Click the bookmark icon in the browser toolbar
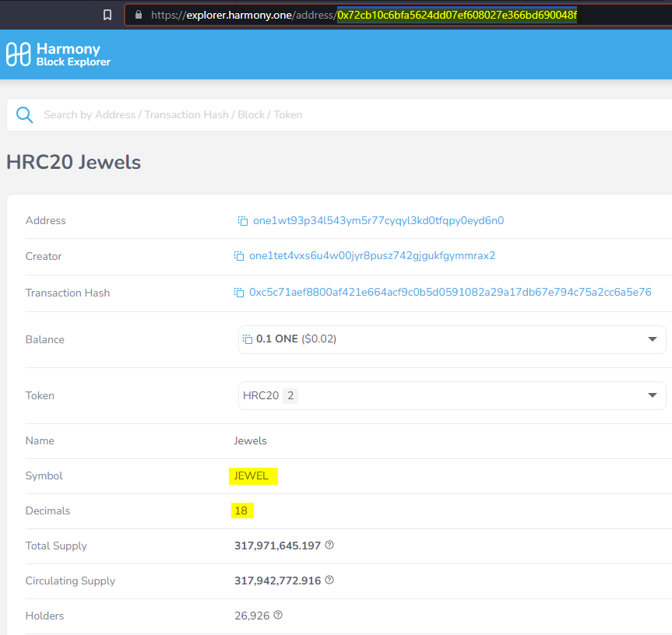Screen dimensions: 672x635 click(x=107, y=14)
